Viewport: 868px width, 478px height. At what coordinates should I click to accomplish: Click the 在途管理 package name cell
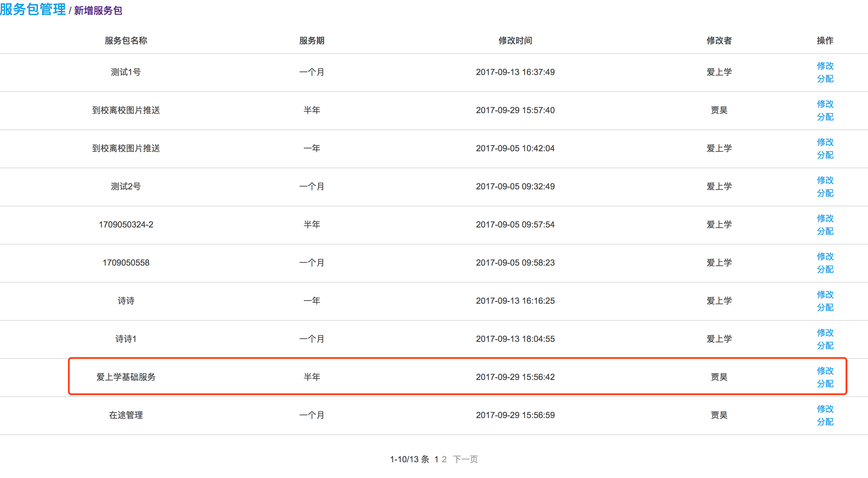pos(126,415)
